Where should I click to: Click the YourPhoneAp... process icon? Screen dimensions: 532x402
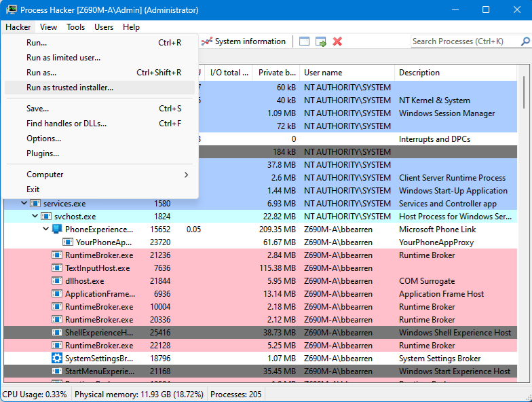[68, 242]
